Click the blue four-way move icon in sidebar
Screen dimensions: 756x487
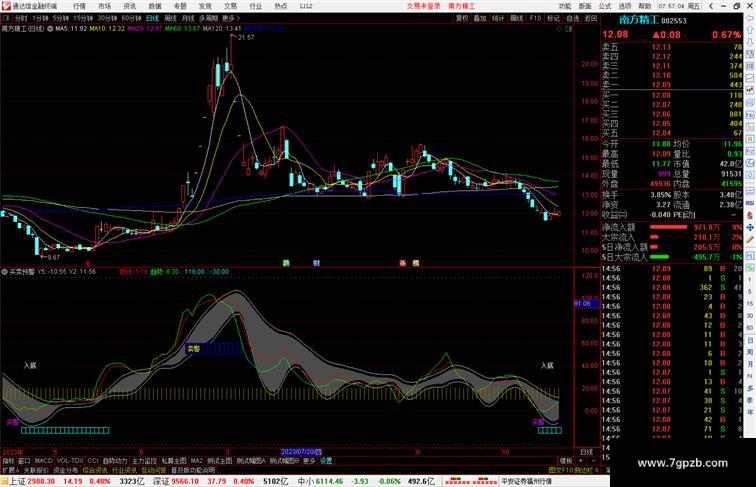750,227
